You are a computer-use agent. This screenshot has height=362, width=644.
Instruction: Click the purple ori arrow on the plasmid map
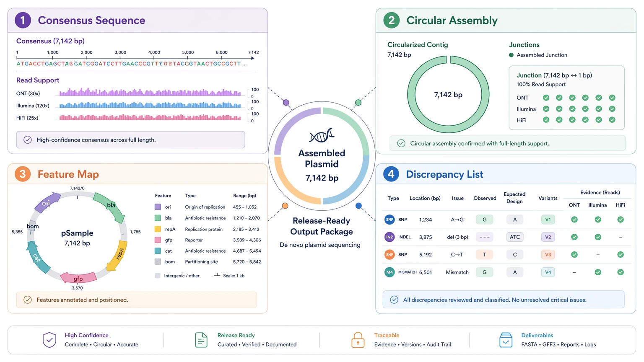pyautogui.click(x=47, y=202)
